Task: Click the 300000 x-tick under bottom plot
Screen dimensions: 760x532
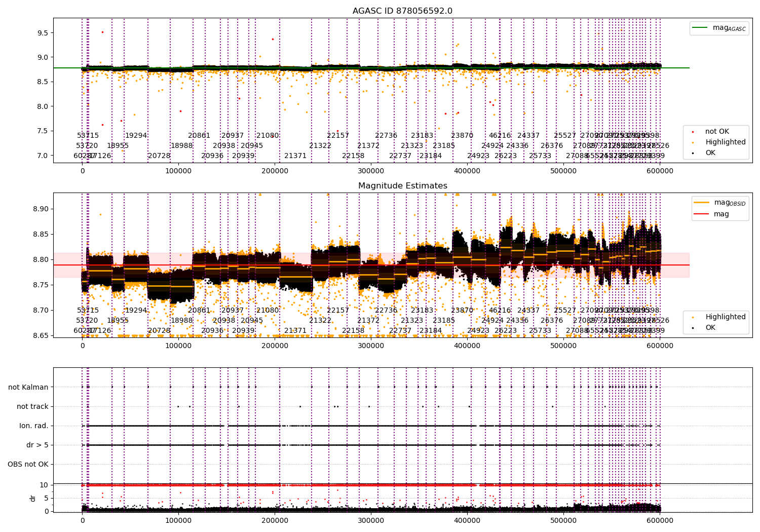Action: tap(371, 521)
